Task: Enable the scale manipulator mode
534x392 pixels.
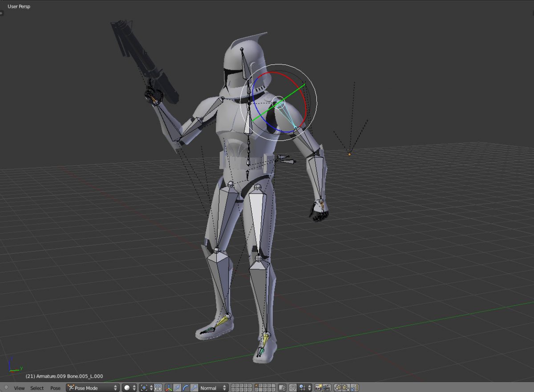Action: click(x=194, y=388)
